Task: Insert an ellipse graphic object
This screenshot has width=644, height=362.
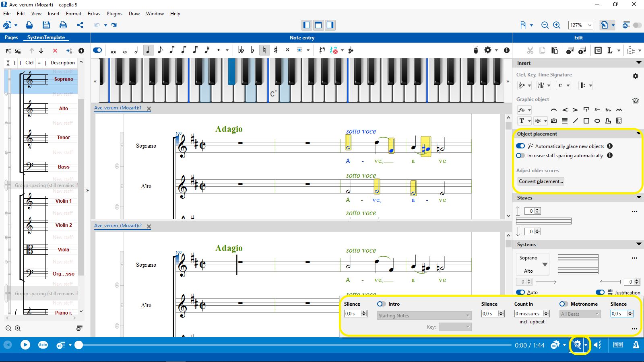Action: [x=597, y=121]
